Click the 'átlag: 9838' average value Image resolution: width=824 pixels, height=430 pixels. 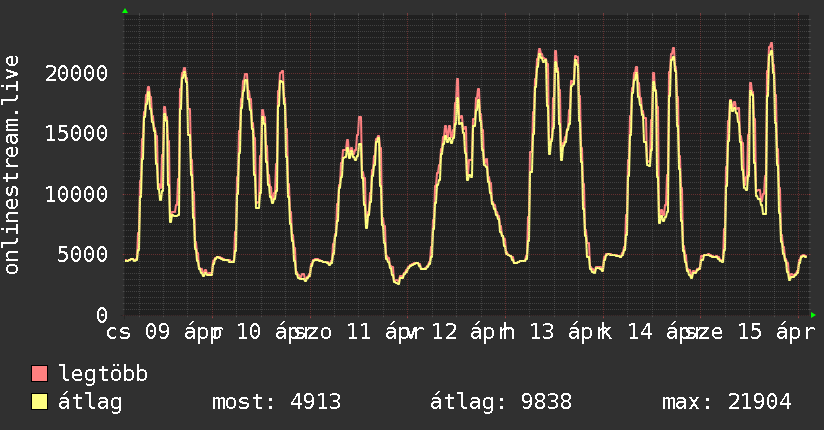click(x=501, y=402)
